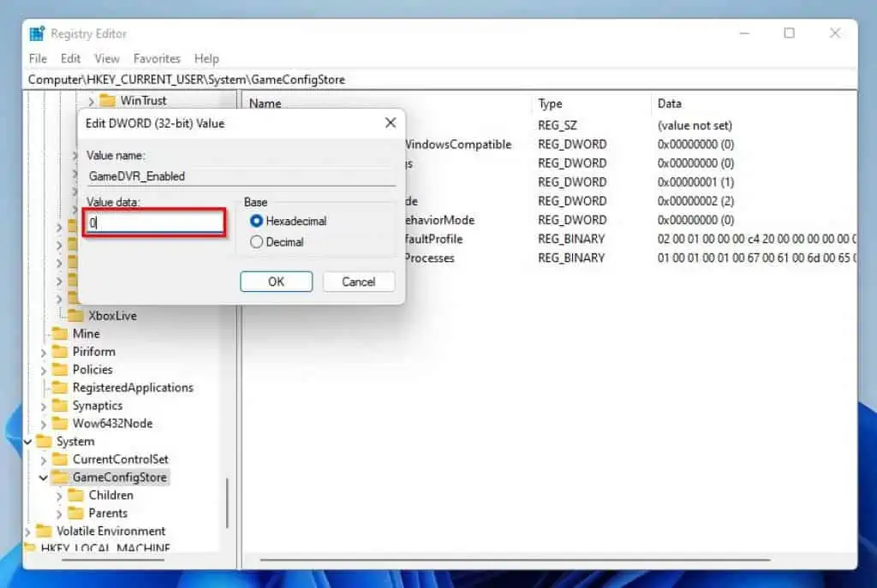Image resolution: width=877 pixels, height=588 pixels.
Task: Open the Favorites menu
Action: coord(157,58)
